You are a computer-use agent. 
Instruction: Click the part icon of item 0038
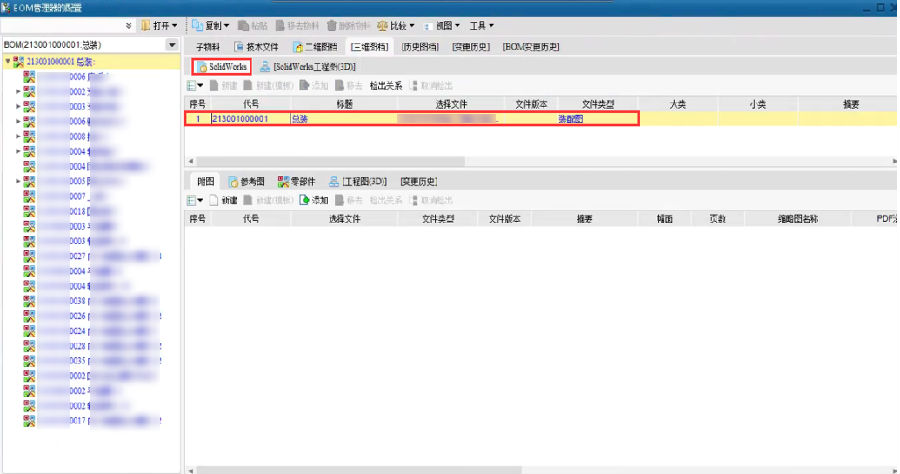point(29,301)
